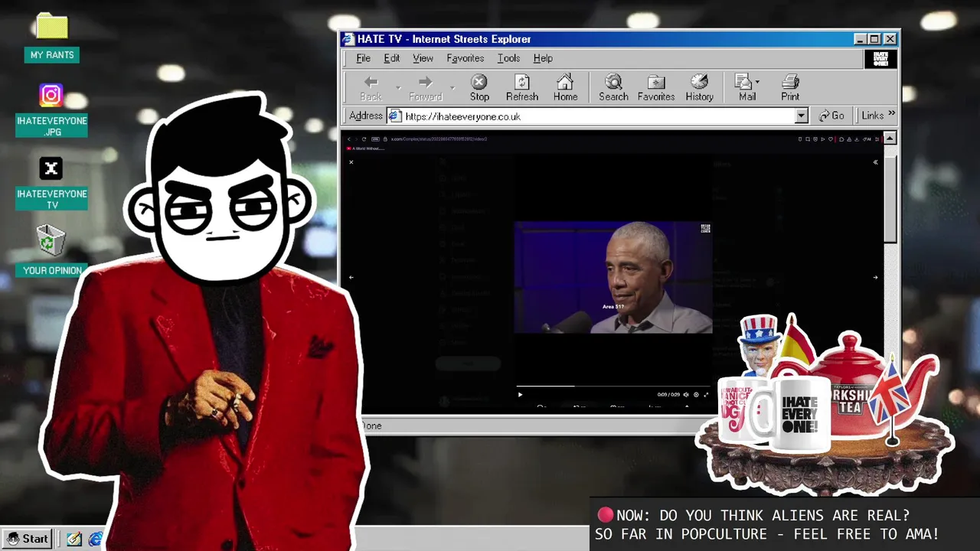980x551 pixels.
Task: Click the video progress bar
Action: tap(613, 386)
